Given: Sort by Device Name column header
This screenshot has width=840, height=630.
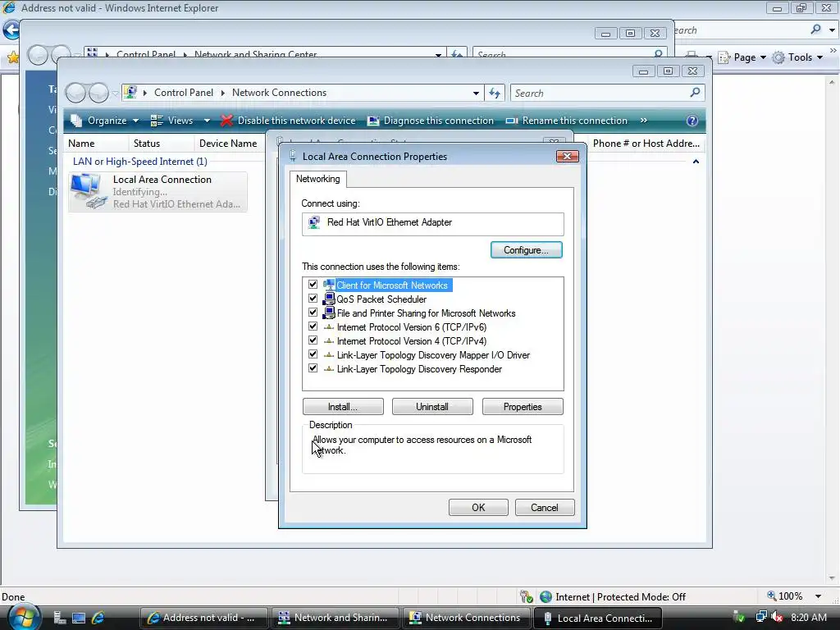Looking at the screenshot, I should [x=228, y=144].
